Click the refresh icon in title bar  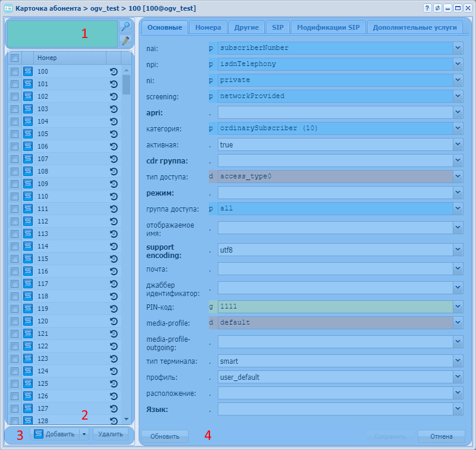point(437,8)
